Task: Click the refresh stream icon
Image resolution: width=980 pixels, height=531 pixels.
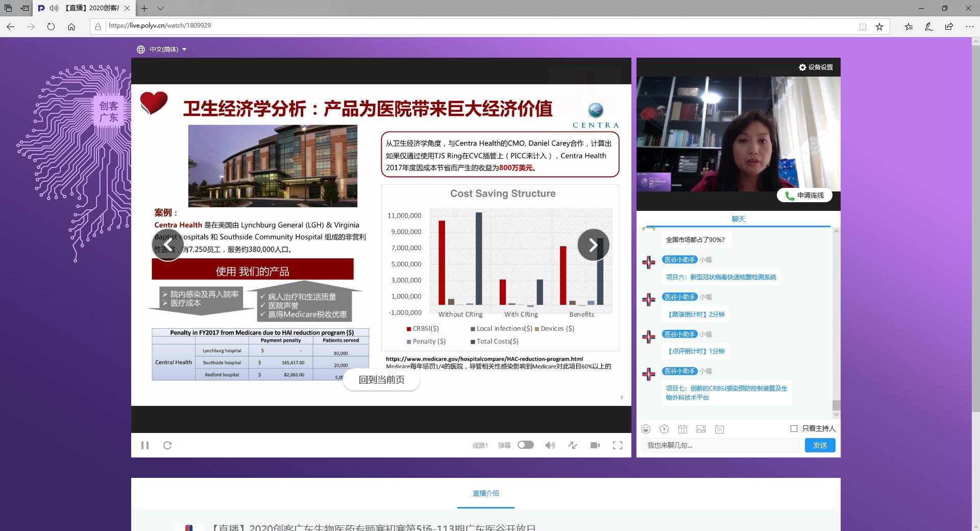Action: tap(167, 445)
